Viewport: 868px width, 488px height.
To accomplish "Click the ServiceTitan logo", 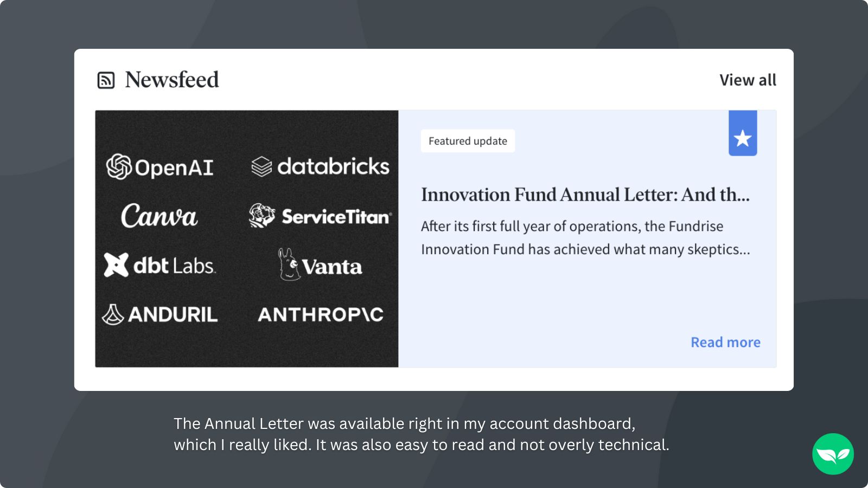I will click(x=321, y=216).
